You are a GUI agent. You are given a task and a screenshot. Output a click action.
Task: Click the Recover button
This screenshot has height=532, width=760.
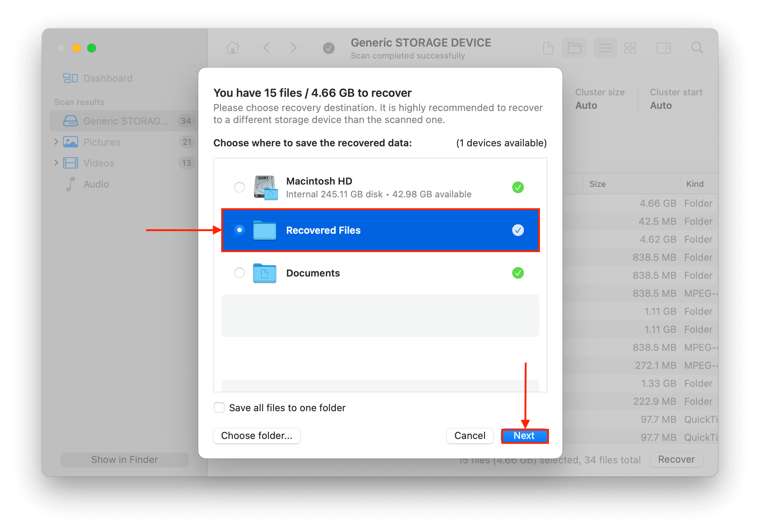point(676,459)
